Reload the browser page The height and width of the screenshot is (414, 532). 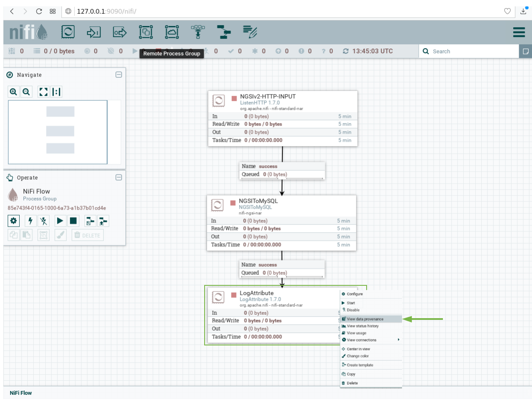tap(39, 11)
